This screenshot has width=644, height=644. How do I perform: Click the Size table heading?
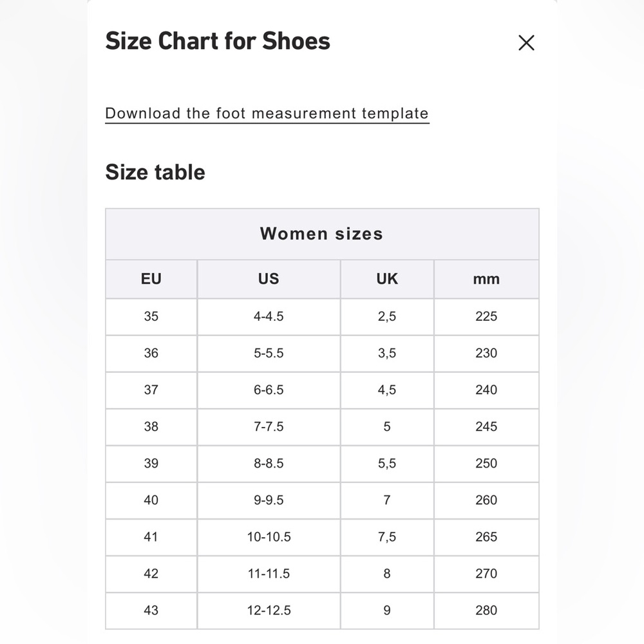pos(155,172)
